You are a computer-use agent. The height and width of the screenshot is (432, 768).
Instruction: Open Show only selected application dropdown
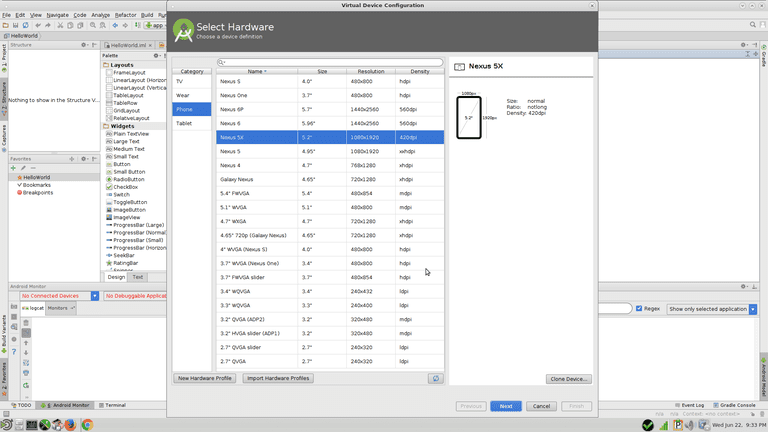coord(753,309)
